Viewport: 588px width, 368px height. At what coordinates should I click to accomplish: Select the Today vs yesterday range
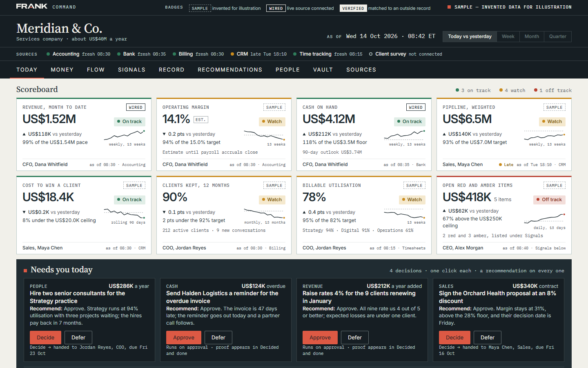(470, 36)
